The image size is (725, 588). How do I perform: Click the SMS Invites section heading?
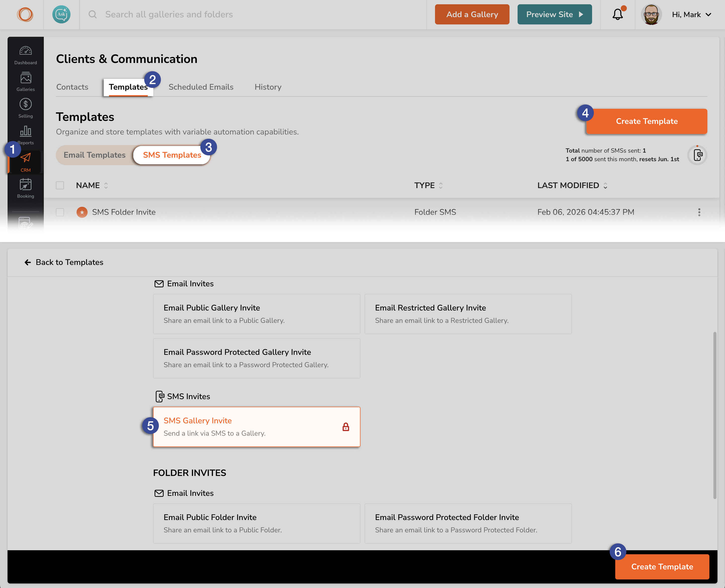point(183,396)
